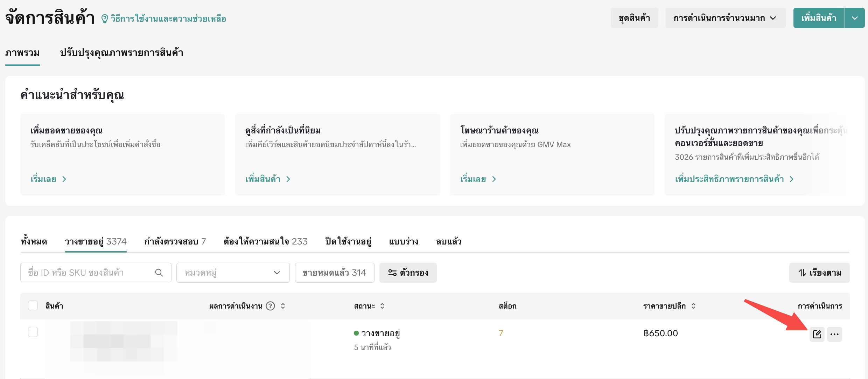
Task: Expand the arrow next to เพิ่มสินค้า
Action: 855,18
